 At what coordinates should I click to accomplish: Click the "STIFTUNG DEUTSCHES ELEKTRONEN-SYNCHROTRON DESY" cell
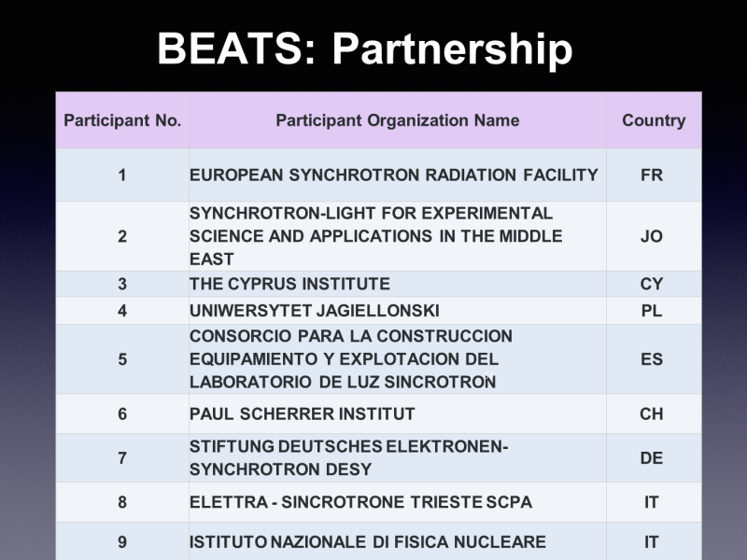pyautogui.click(x=348, y=457)
